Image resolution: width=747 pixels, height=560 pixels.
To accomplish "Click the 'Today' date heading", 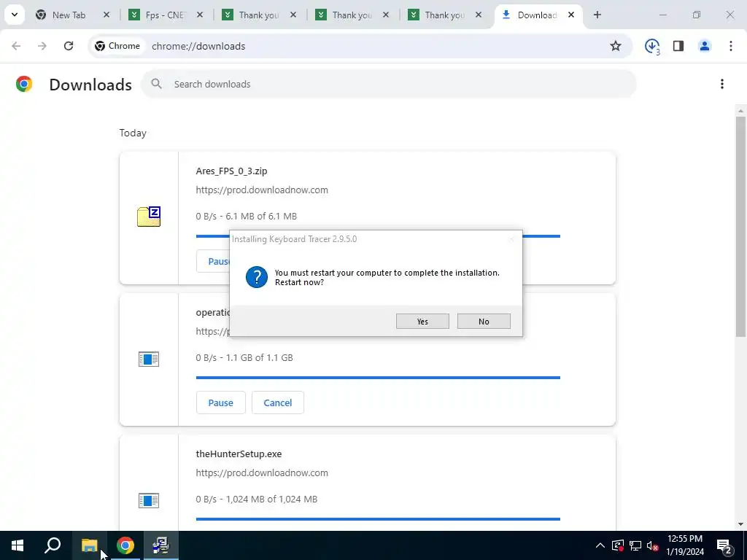I will [133, 133].
